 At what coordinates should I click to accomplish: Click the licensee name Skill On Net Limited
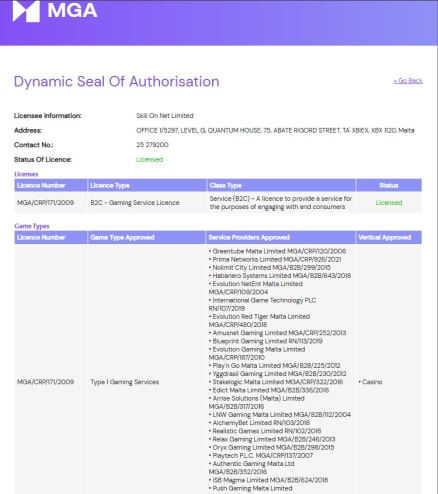(165, 116)
